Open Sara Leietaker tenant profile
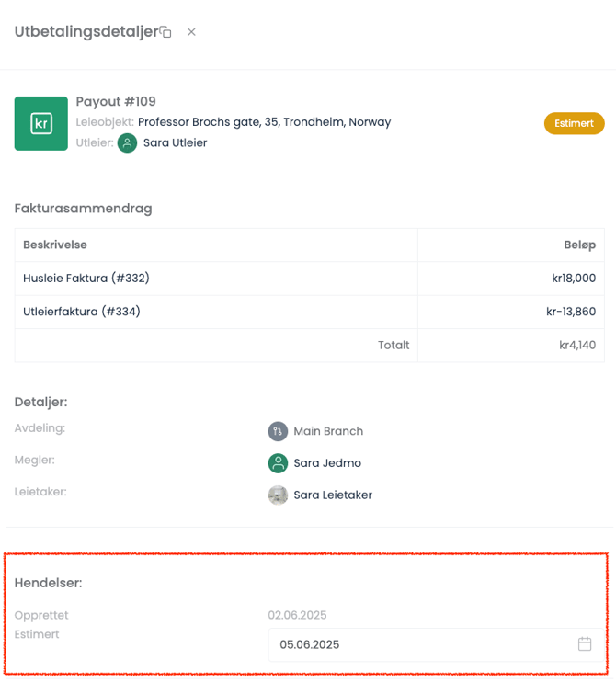Image resolution: width=616 pixels, height=694 pixels. (x=333, y=495)
